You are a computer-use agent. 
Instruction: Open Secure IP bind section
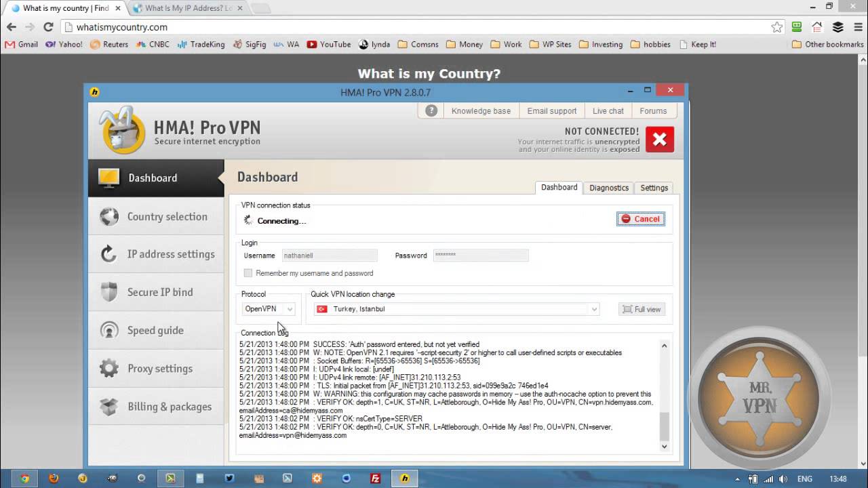[156, 292]
